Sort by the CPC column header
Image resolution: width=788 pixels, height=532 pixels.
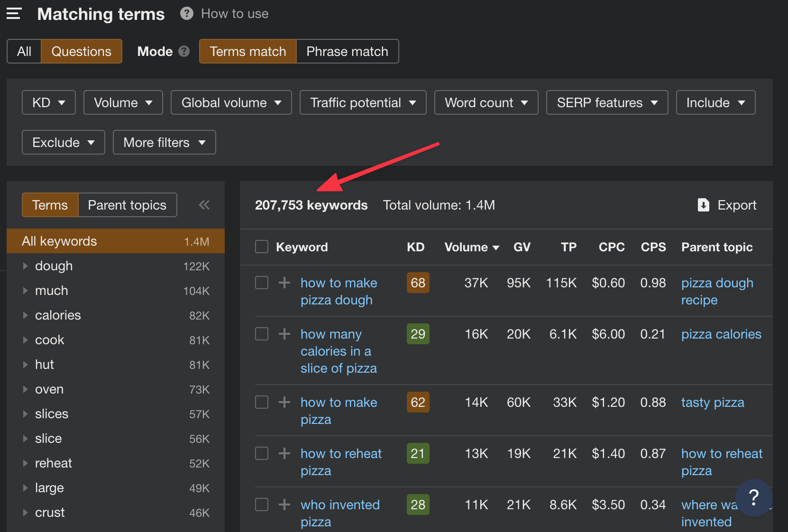(612, 247)
